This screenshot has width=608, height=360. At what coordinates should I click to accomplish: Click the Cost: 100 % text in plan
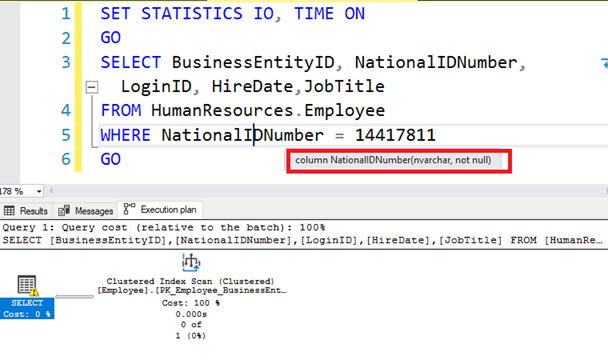191,303
